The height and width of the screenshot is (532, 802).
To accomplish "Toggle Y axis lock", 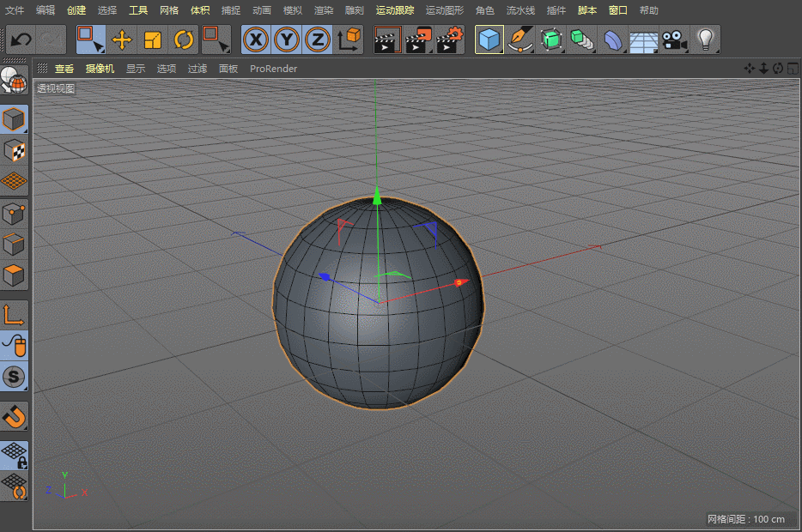I will pos(287,39).
